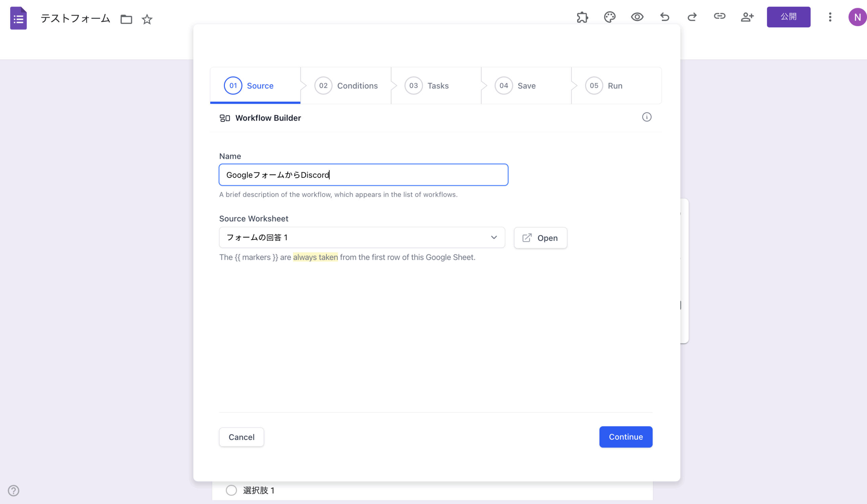Select the 選択肢 1 radio option
Viewport: 867px width, 504px height.
[231, 490]
